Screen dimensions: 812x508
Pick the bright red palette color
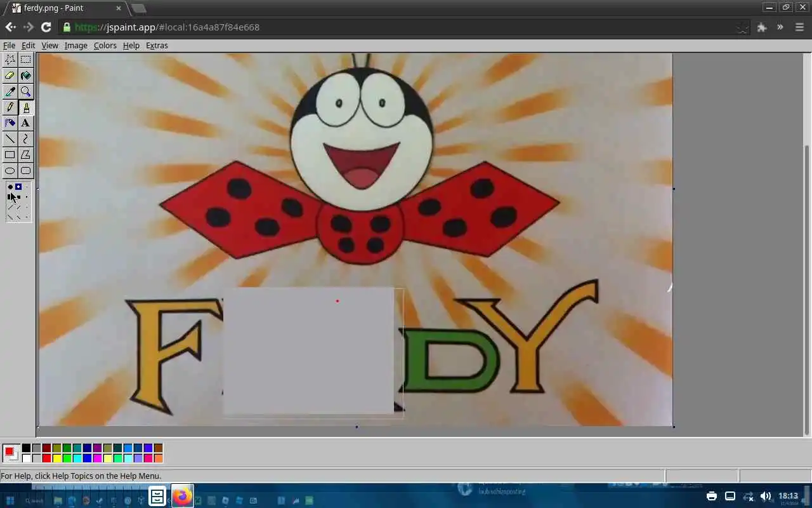point(46,458)
